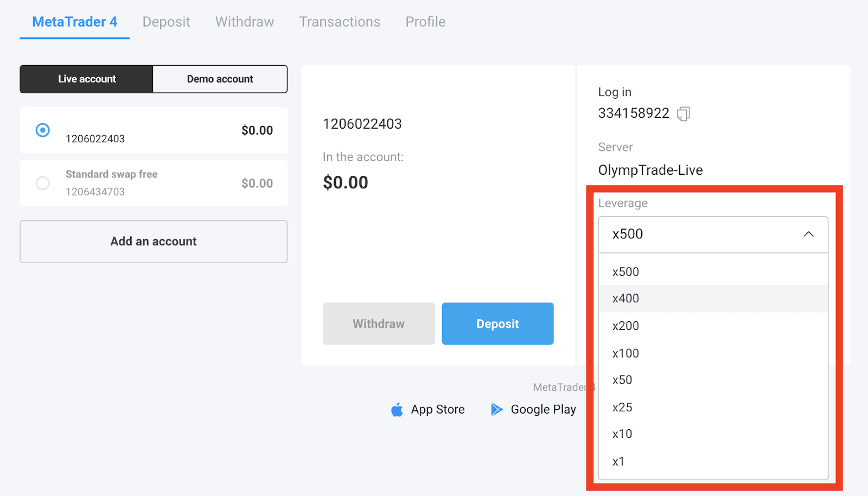Click the $0.00 balance under In the account
The image size is (868, 496).
coord(346,182)
